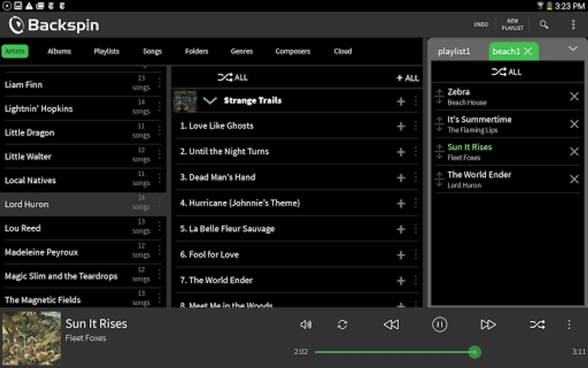588x368 pixels.
Task: Switch to the Folders tab
Action: [x=196, y=51]
